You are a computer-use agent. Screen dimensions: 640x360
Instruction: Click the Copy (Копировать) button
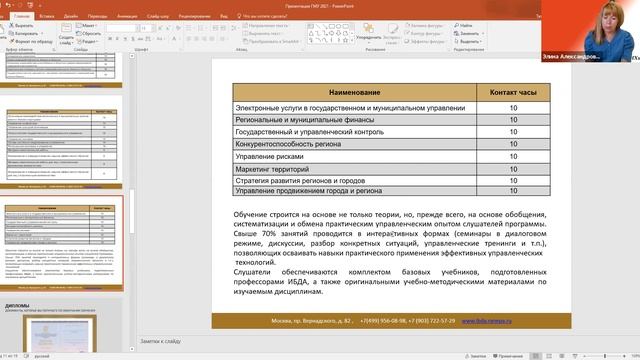pyautogui.click(x=24, y=33)
